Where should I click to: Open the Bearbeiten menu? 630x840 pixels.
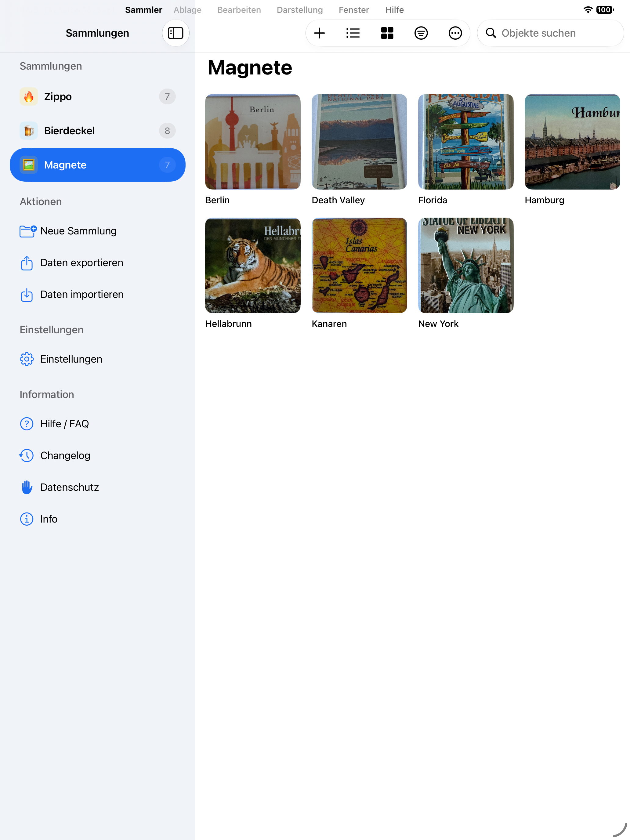pos(239,10)
